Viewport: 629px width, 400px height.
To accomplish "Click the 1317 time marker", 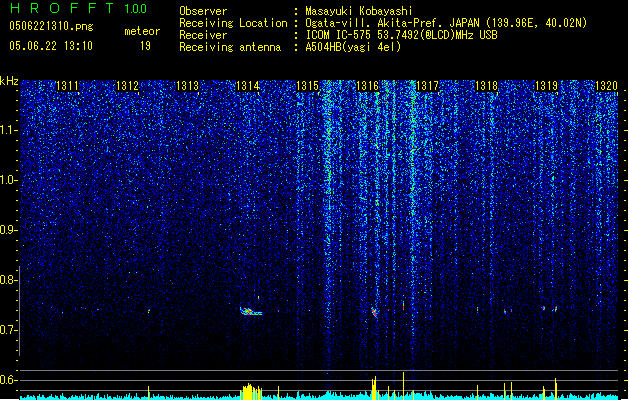I will click(428, 86).
